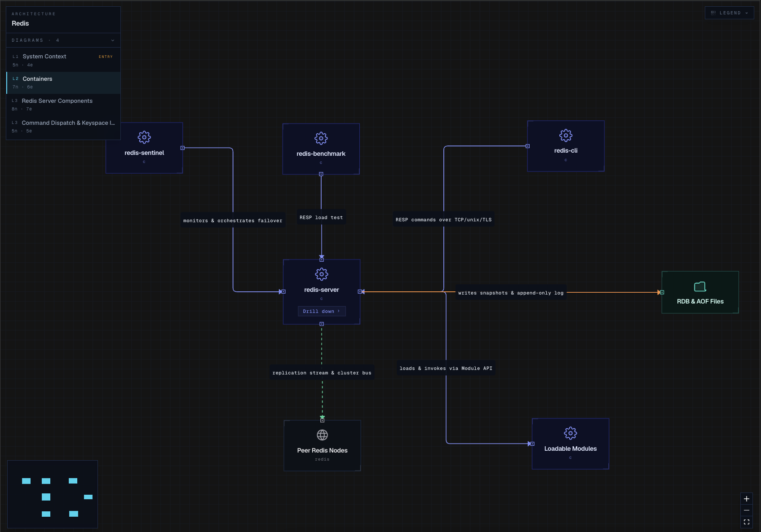Click the RDB & AOF Files input handle

[662, 292]
